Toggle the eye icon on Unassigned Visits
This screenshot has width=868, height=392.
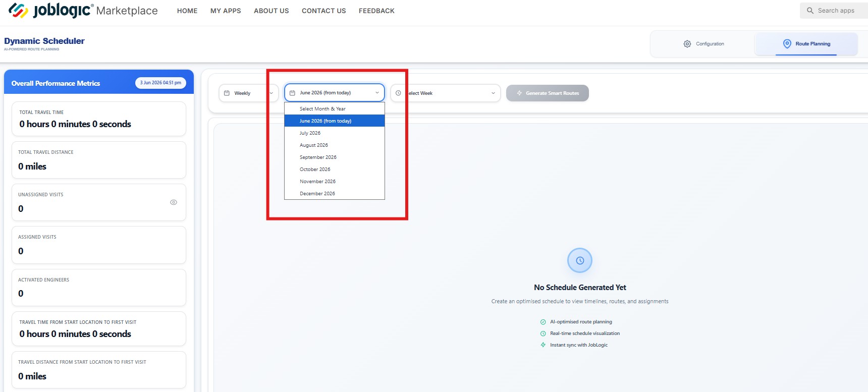[x=174, y=202]
